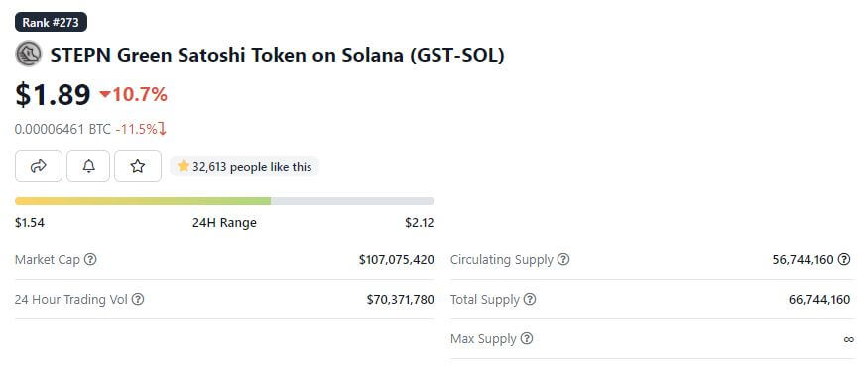Open price alert bell icon
Screen dimensions: 868x373
click(88, 166)
